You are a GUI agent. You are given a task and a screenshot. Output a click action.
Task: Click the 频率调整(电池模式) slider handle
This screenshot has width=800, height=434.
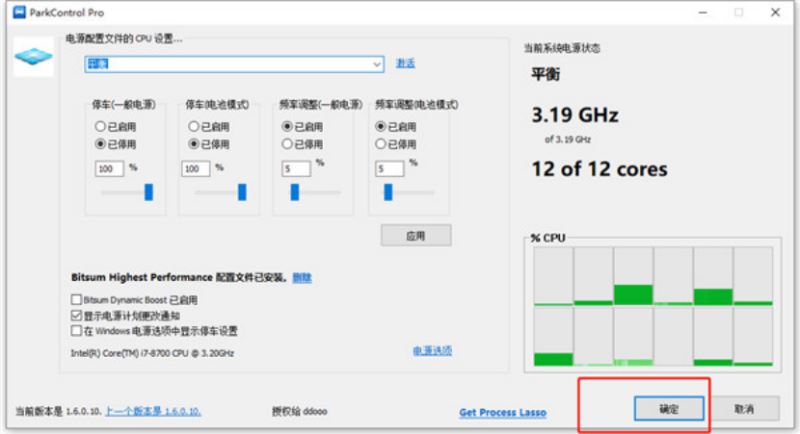click(x=388, y=192)
